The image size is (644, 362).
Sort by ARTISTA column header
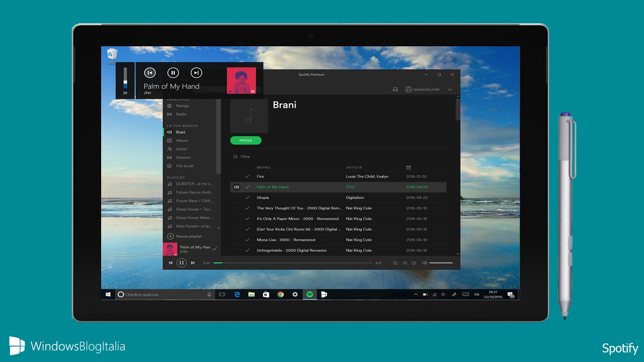tap(354, 167)
